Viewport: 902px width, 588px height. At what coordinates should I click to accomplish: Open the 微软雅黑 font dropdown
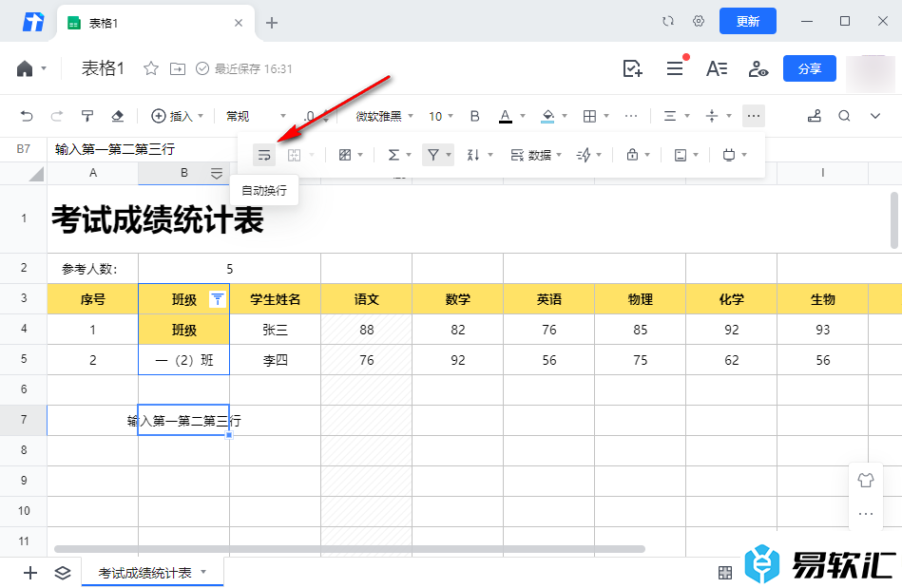pyautogui.click(x=384, y=116)
